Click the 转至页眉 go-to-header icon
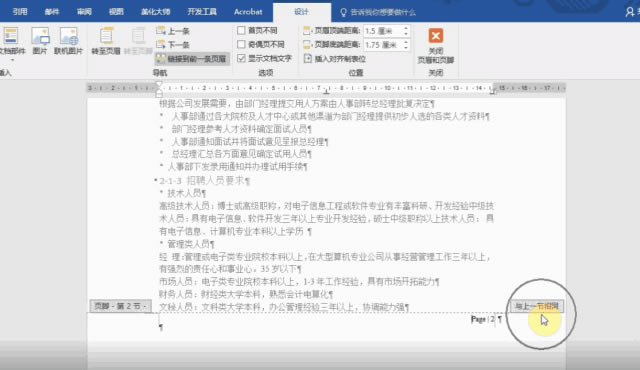Viewport: 640px width, 370px height. pos(106,41)
